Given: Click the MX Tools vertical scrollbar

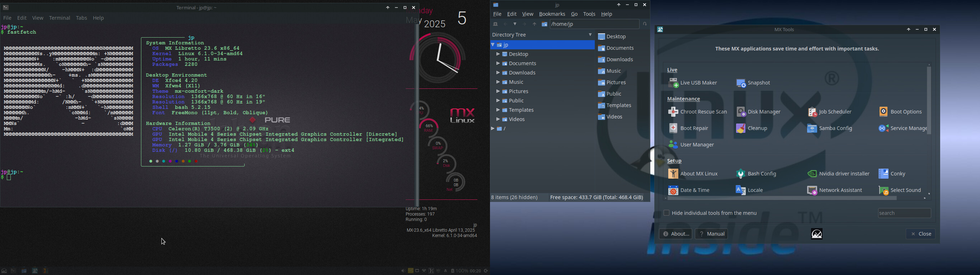Looking at the screenshot, I should [929, 101].
